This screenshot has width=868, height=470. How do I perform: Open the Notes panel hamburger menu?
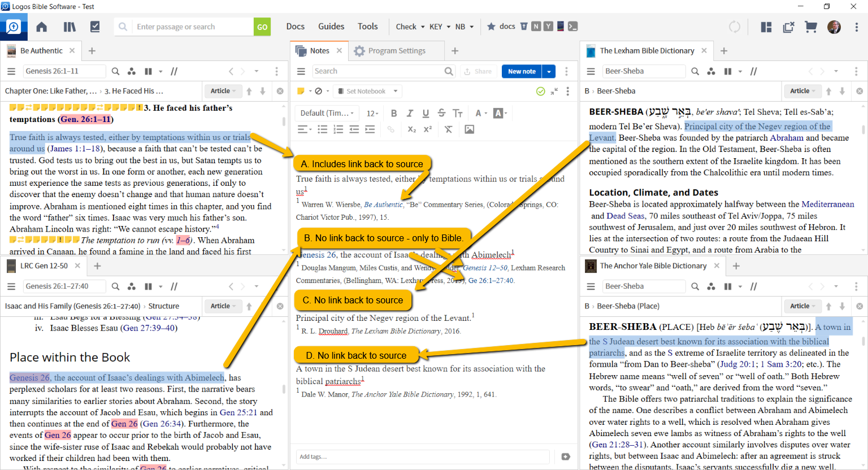301,71
